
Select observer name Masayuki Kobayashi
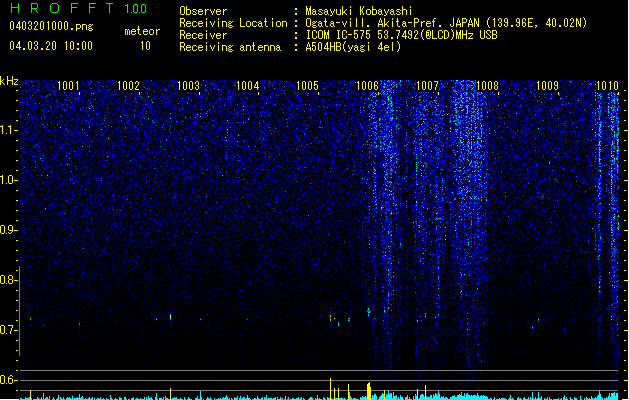tap(359, 11)
